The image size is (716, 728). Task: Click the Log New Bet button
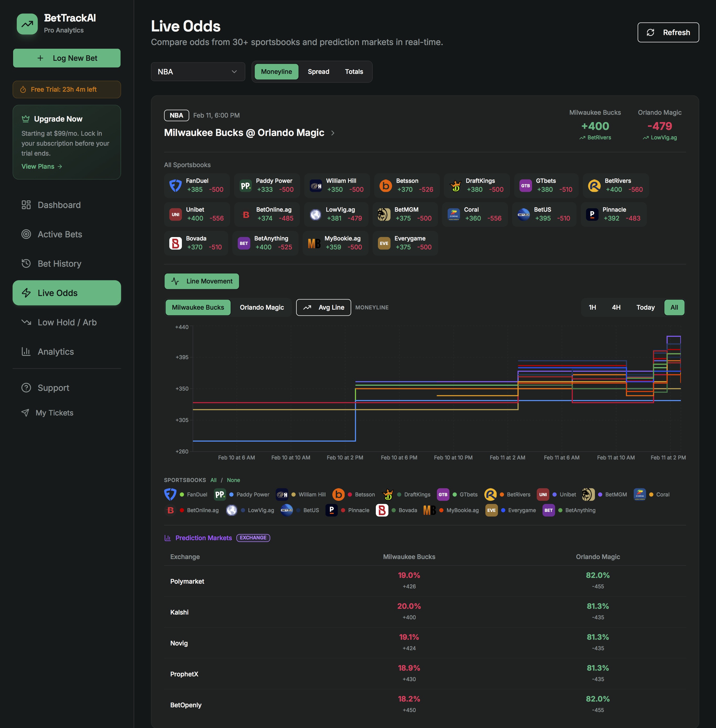67,58
